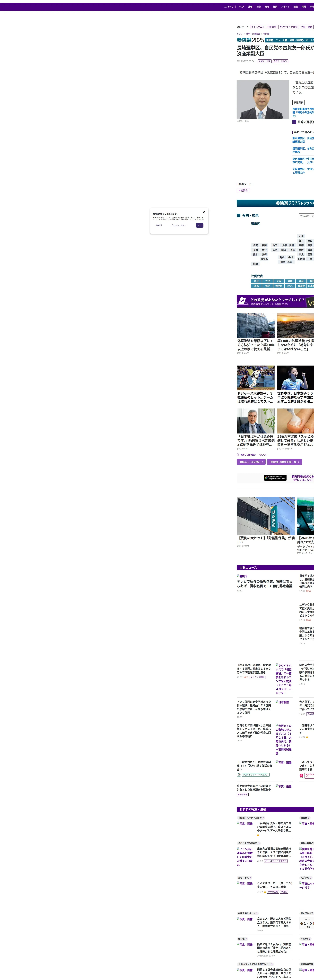The width and height of the screenshot is (314, 980).
Task: Select 鹿児島 on the 選挙区 map
Action: click(x=264, y=259)
